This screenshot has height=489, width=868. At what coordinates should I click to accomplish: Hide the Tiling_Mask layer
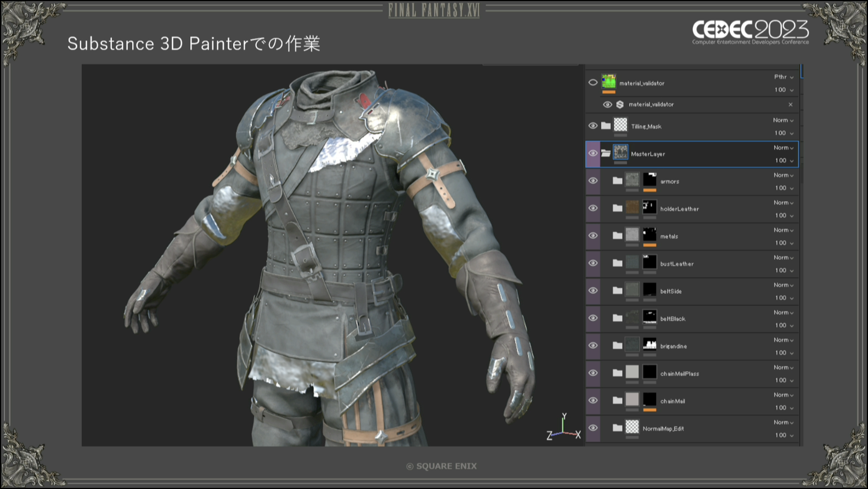(593, 126)
